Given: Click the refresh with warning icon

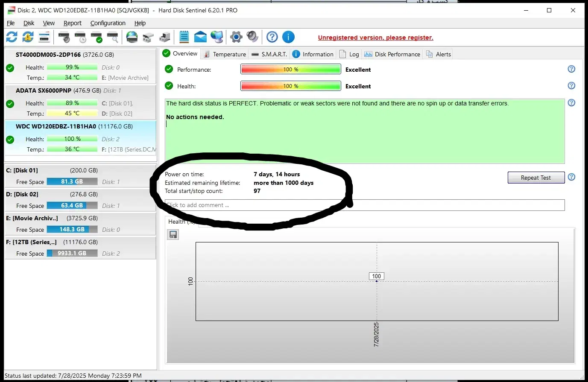Looking at the screenshot, I should 28,37.
